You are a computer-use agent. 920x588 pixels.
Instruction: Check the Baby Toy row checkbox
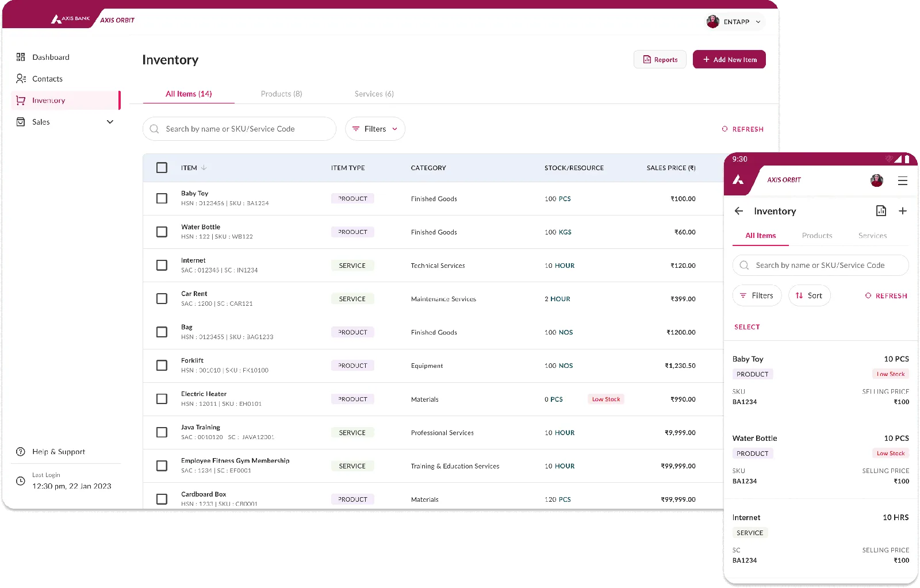coord(162,198)
